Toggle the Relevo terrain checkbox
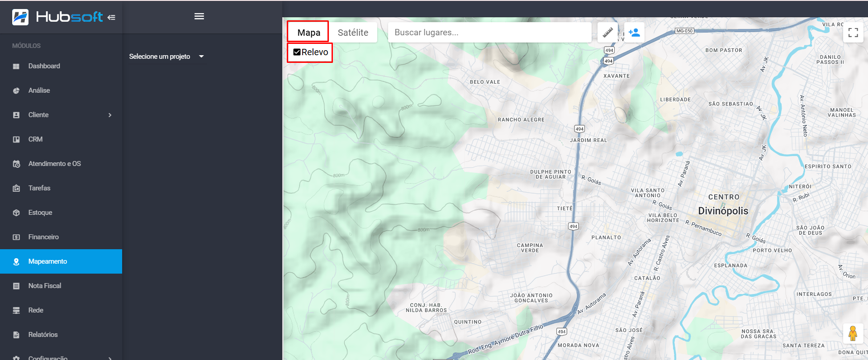 pos(297,52)
